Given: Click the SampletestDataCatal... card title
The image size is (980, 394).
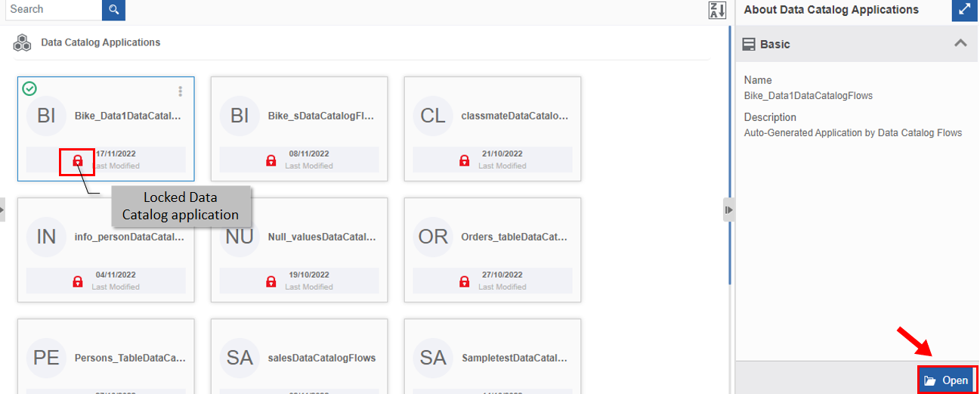Looking at the screenshot, I should point(515,358).
